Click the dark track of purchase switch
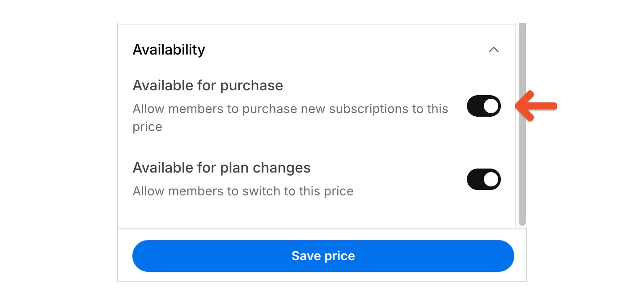 pyautogui.click(x=475, y=106)
